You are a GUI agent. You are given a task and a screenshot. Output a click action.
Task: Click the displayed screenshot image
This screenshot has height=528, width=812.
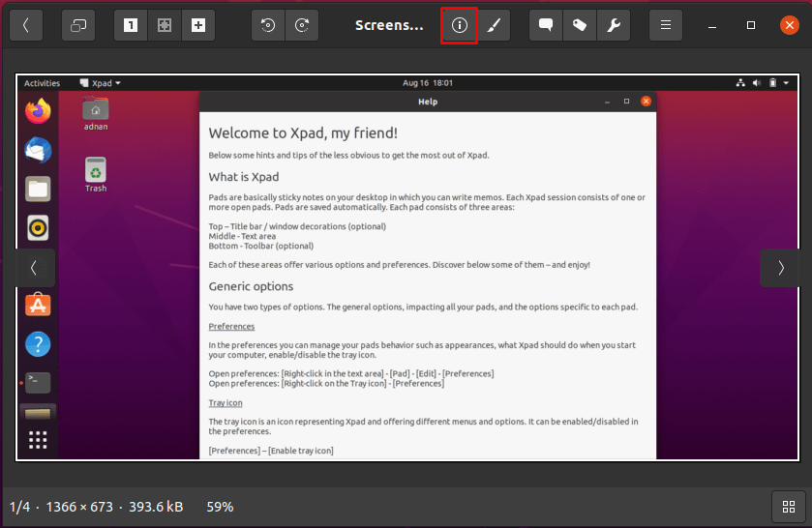pos(407,267)
